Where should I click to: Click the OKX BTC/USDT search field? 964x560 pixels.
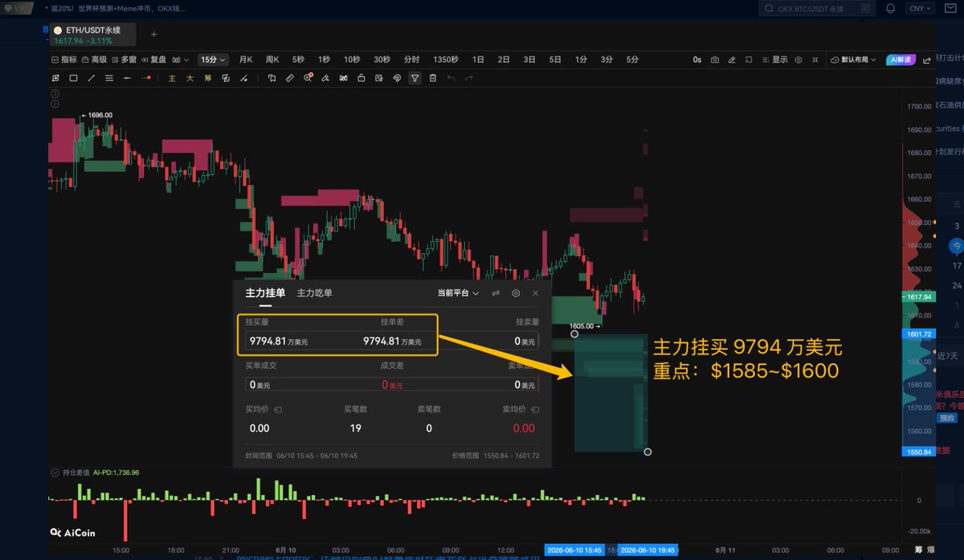tap(817, 9)
